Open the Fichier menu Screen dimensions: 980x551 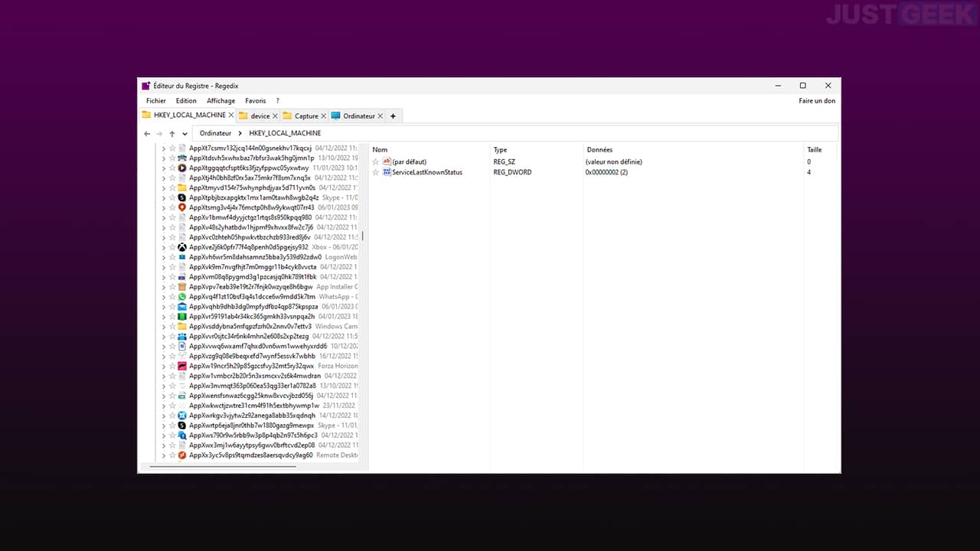156,100
